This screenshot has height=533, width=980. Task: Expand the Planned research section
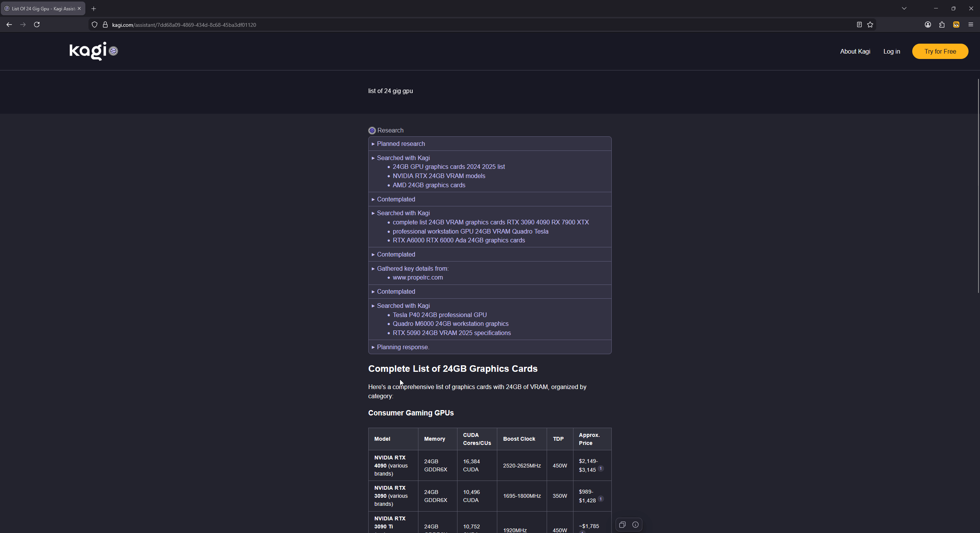(400, 144)
